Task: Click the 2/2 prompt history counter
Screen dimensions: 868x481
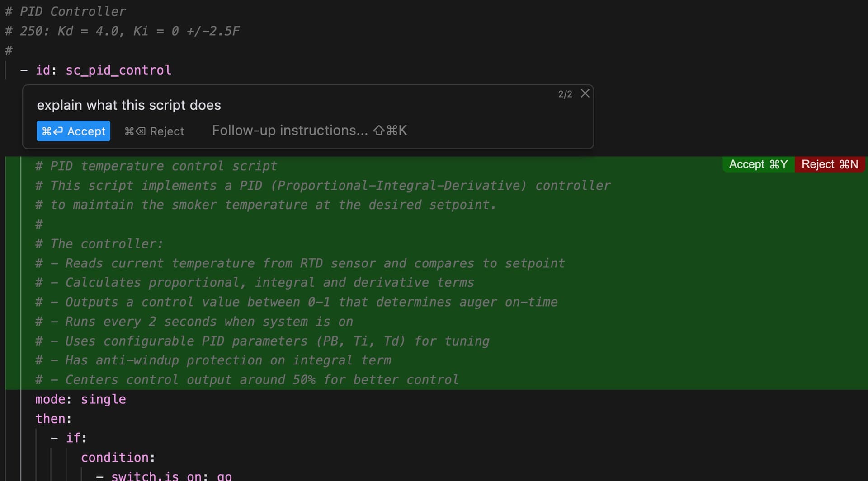Action: pos(565,94)
